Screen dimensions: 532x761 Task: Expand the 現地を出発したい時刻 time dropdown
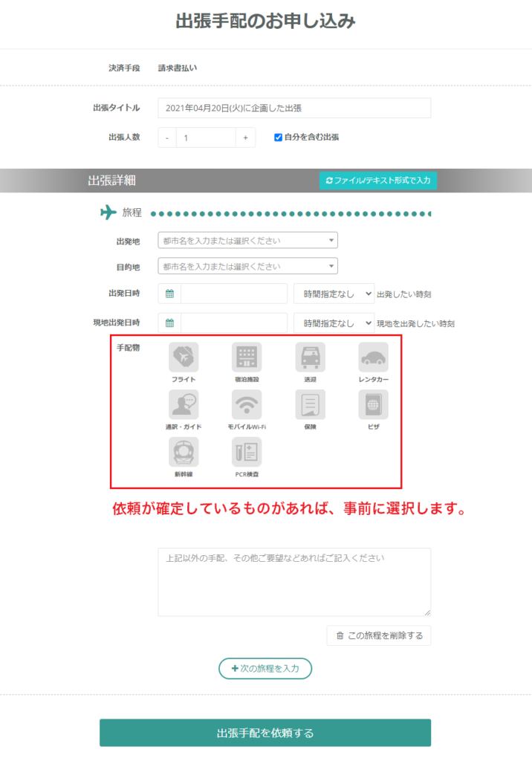coord(334,323)
